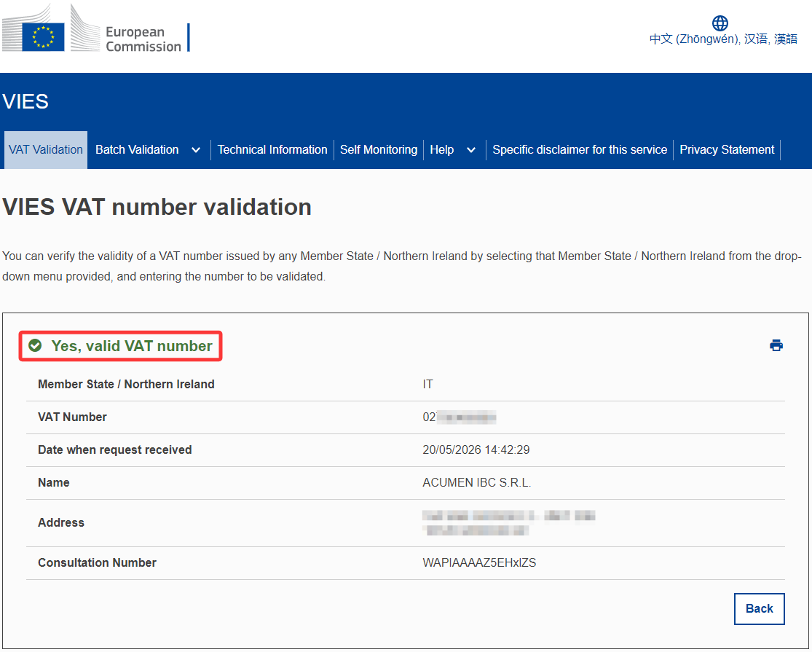Expand the Help dropdown chevron
Image resolution: width=812 pixels, height=652 pixels.
coord(470,150)
